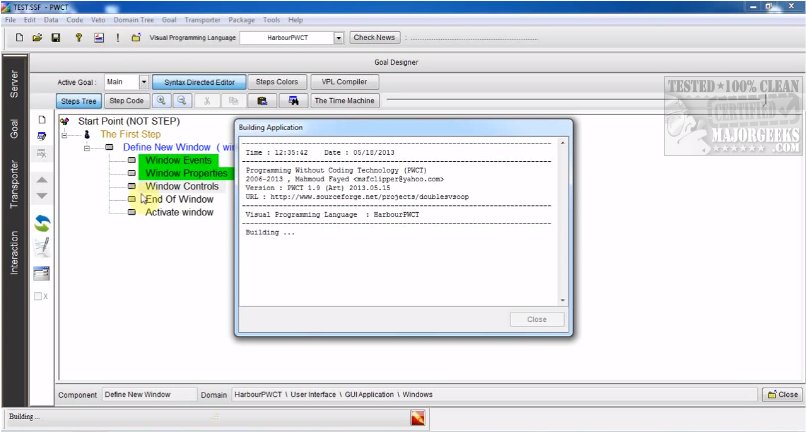Screen dimensions: 806x432
Task: Click the window form icon in left strip
Action: pos(42,273)
